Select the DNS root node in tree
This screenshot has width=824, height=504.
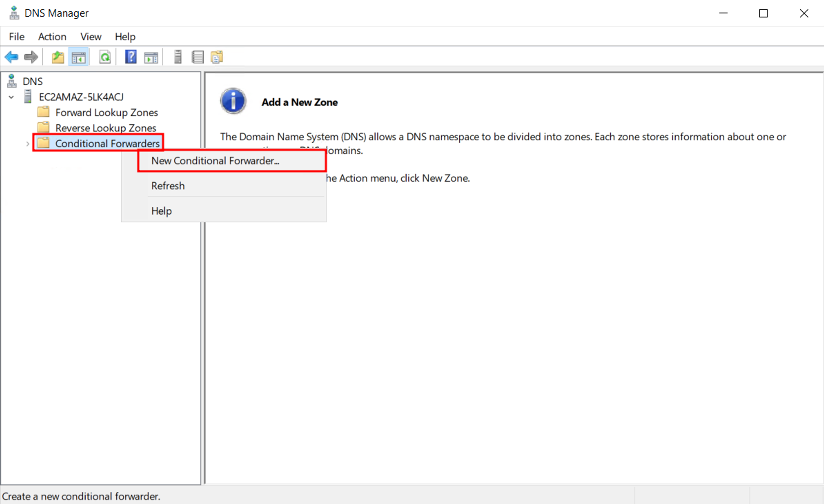33,82
